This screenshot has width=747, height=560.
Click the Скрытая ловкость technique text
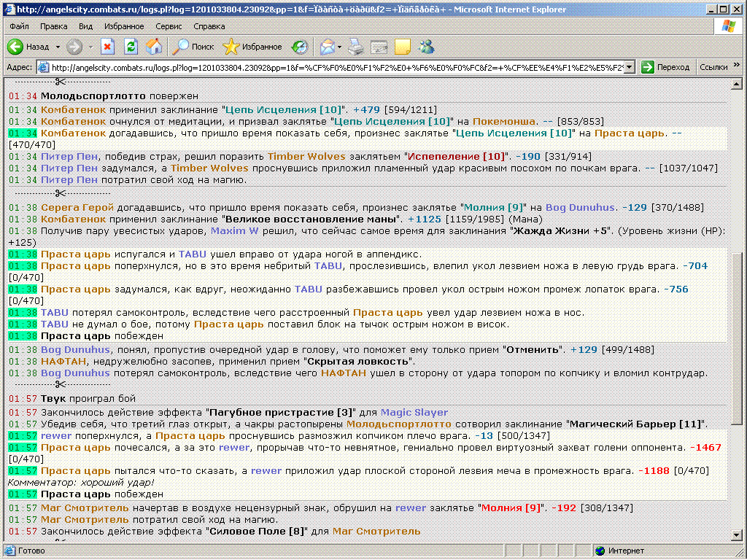(x=357, y=361)
